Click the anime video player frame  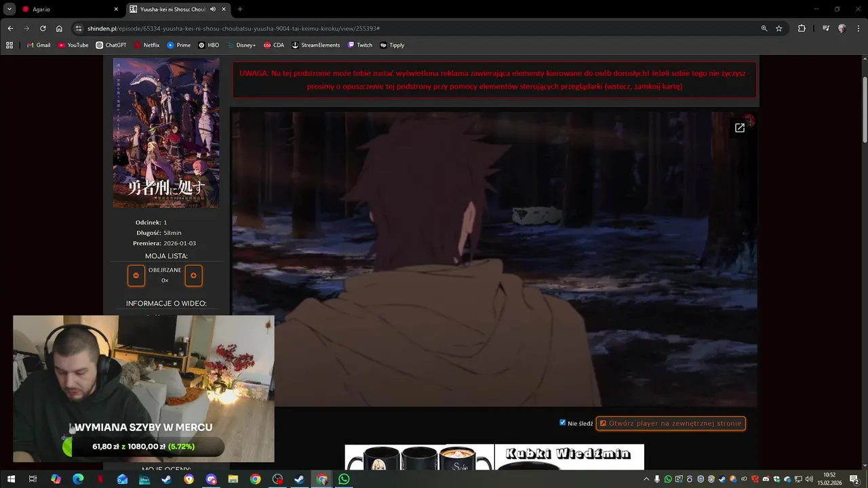point(494,259)
